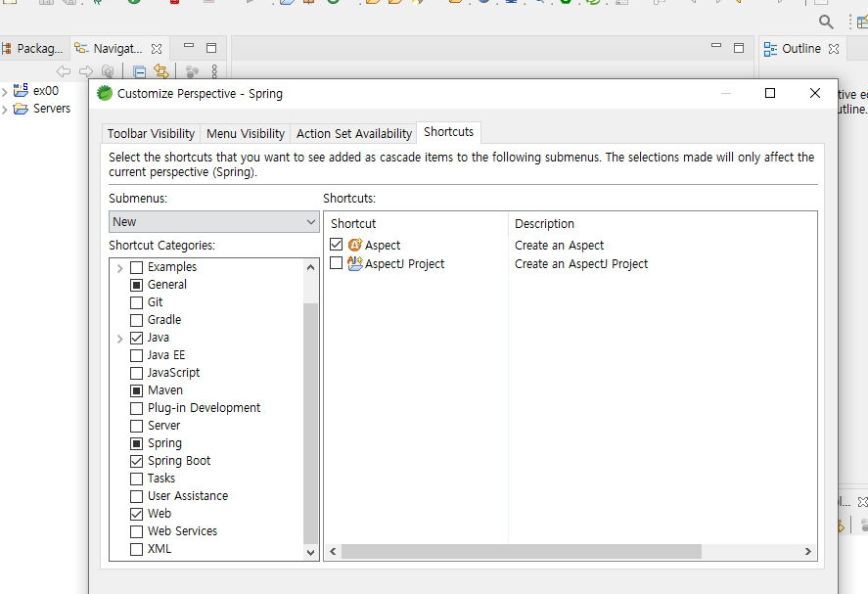Click the shortcuts table scroll left arrow
The height and width of the screenshot is (594, 868).
pyautogui.click(x=334, y=551)
